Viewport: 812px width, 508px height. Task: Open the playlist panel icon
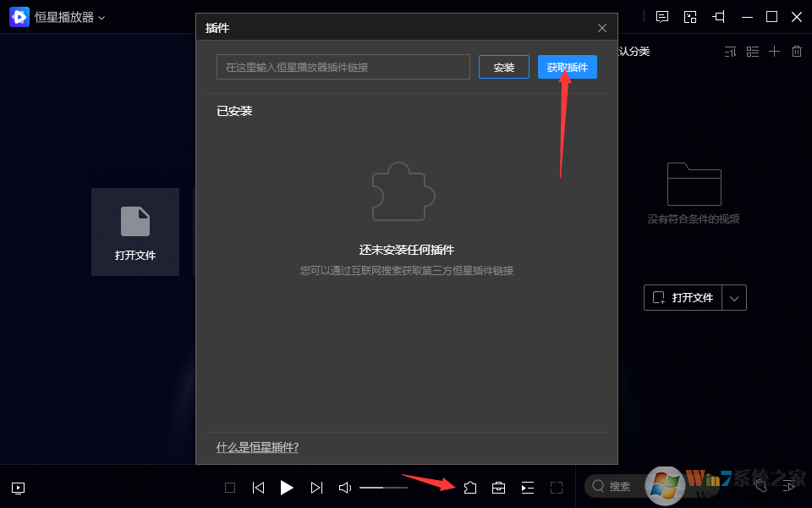coord(527,487)
